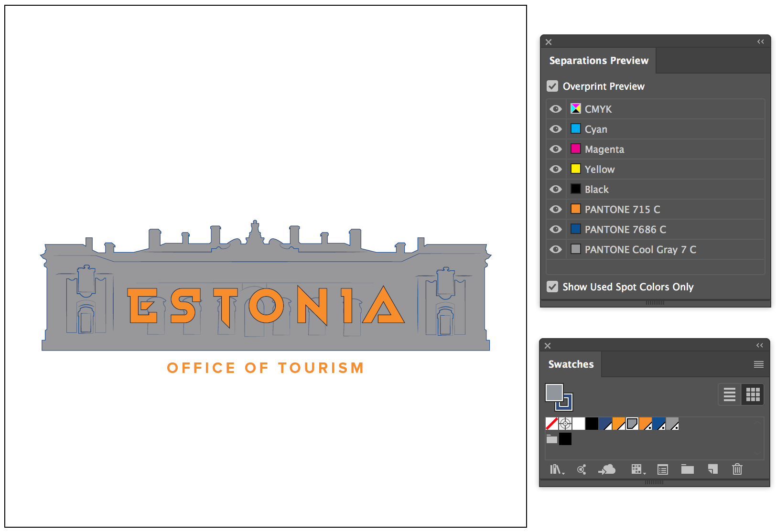Click the Magenta ink color chip

tap(576, 149)
